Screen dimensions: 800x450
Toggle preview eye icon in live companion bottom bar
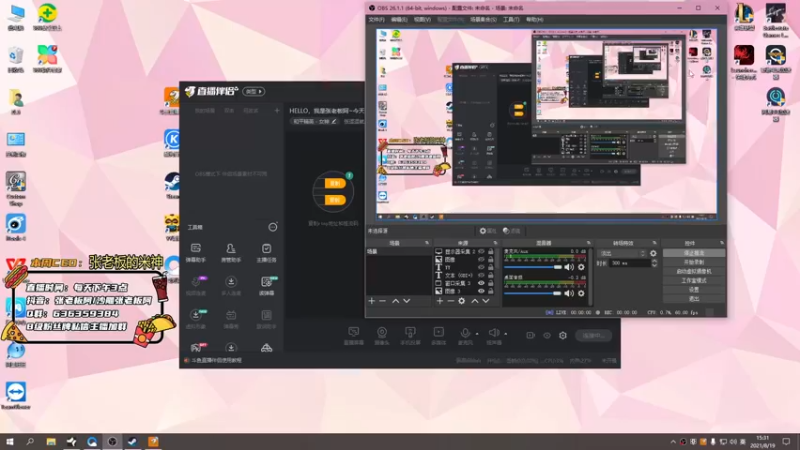pyautogui.click(x=547, y=335)
